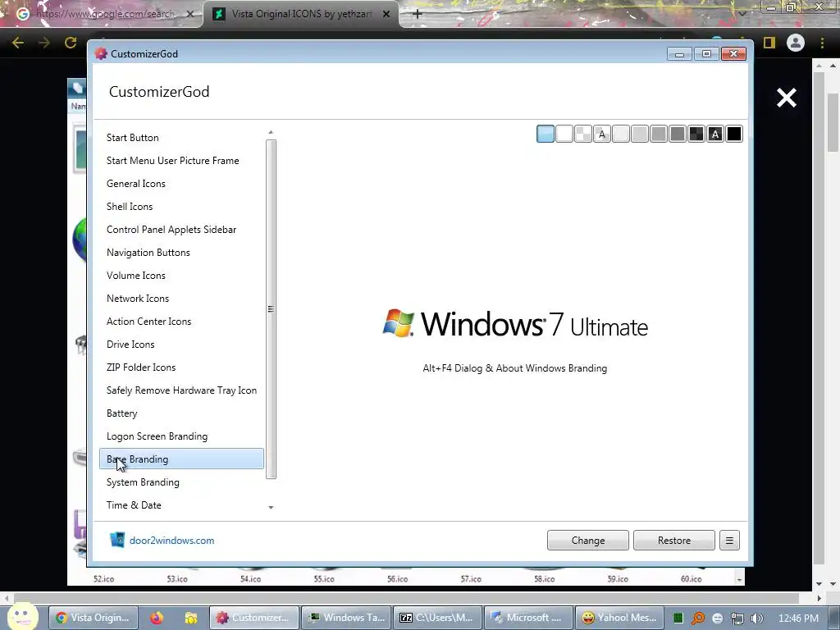The image size is (840, 630).
Task: Close the Vista Original ICONS tab
Action: [386, 14]
